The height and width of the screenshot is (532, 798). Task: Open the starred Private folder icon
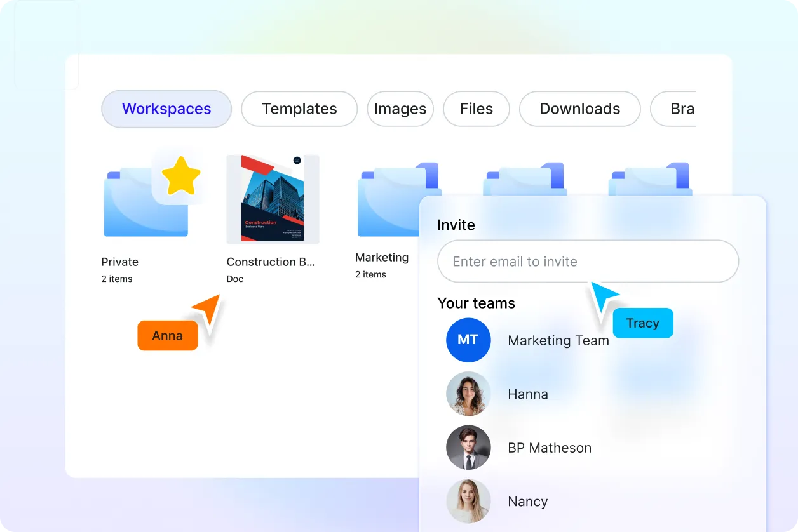pyautogui.click(x=146, y=202)
